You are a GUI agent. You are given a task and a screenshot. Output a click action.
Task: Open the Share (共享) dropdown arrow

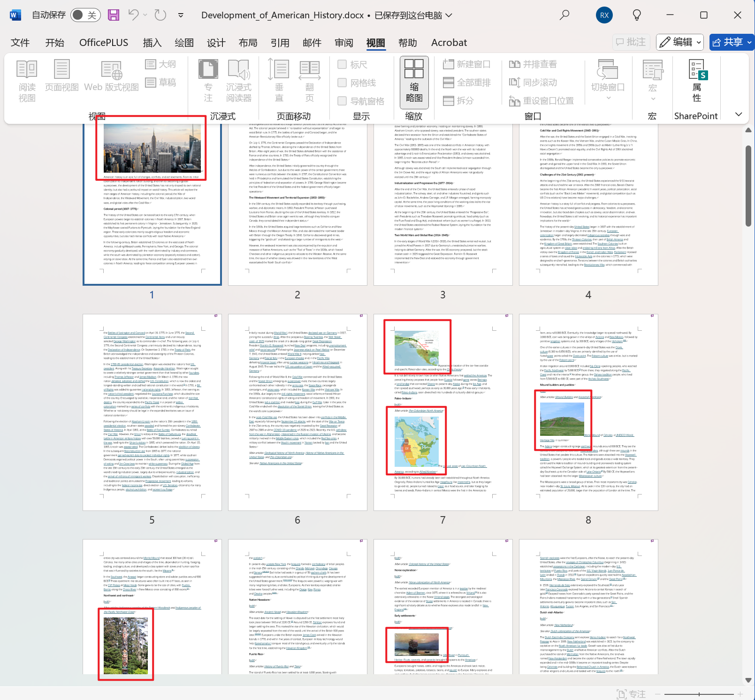(x=749, y=42)
